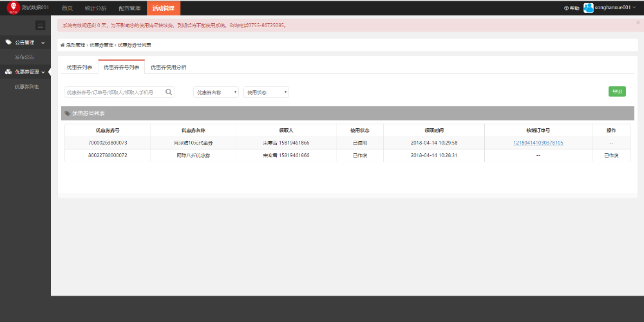
Task: Click the 优惠券名称 column header
Action: coord(193,130)
